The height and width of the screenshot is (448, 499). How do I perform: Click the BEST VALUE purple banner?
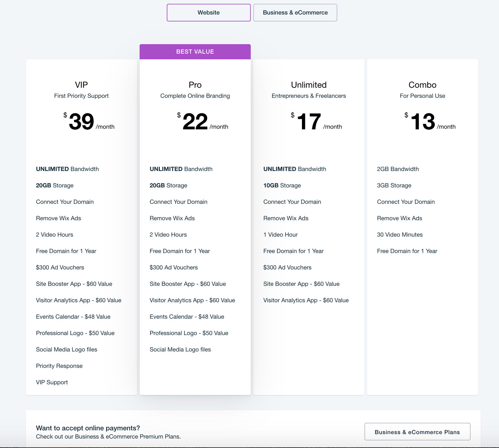point(195,52)
